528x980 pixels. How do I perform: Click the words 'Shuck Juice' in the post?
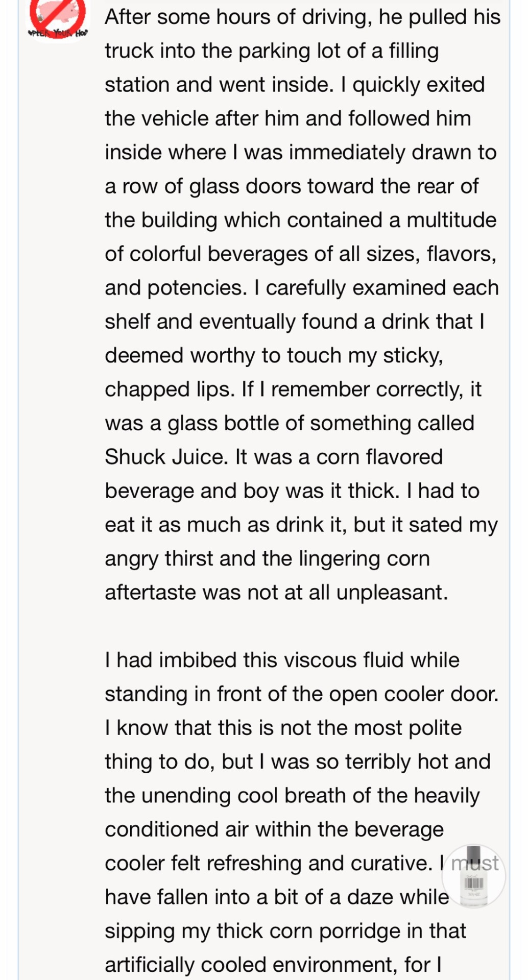click(x=165, y=457)
